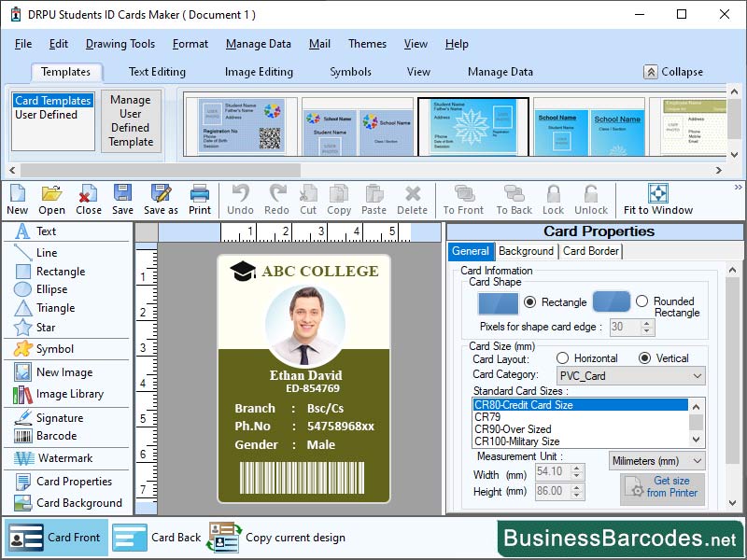The width and height of the screenshot is (747, 560).
Task: Open Card Background settings
Action: pos(71,503)
